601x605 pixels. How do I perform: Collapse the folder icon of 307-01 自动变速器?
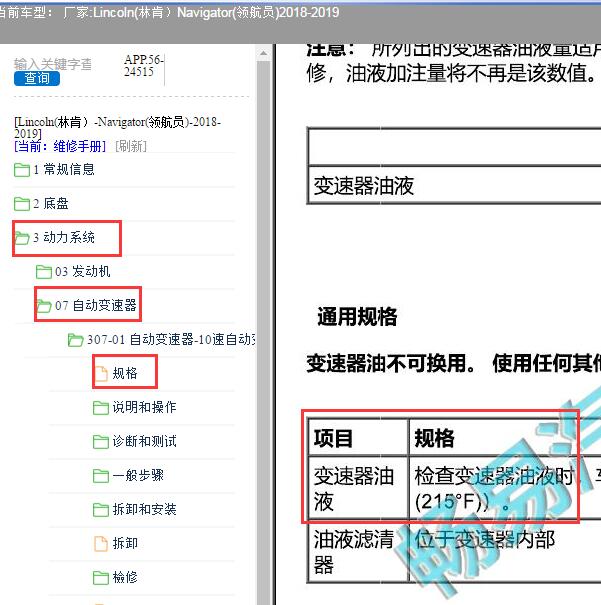pyautogui.click(x=76, y=340)
